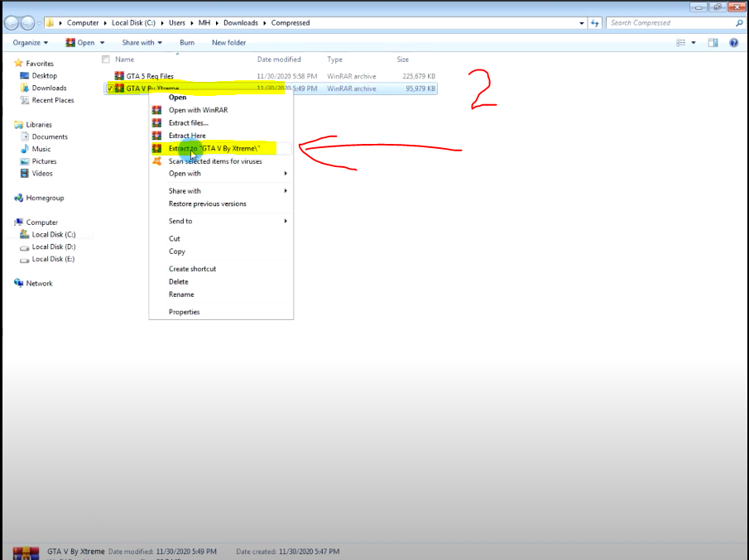The height and width of the screenshot is (560, 749).
Task: Click the antivirus icon beside Scan selected items
Action: tap(156, 161)
